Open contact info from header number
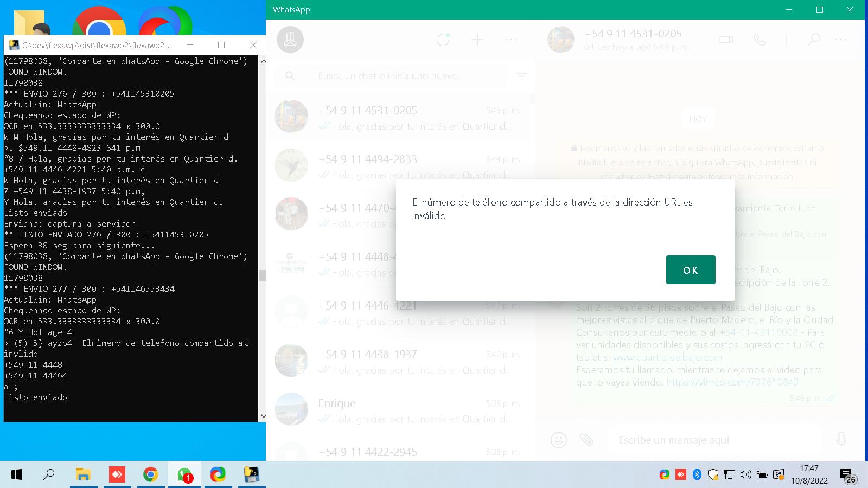Viewport: 868px width, 488px height. click(x=633, y=34)
